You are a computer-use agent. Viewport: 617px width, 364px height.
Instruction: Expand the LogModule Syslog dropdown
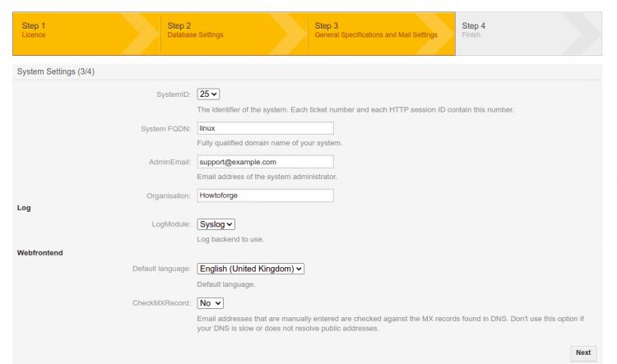[216, 223]
